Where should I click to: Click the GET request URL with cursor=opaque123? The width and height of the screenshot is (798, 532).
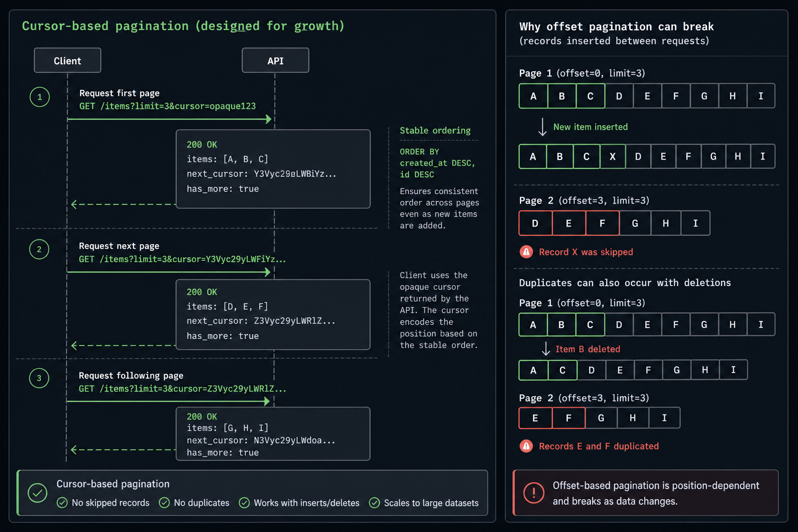pyautogui.click(x=167, y=106)
